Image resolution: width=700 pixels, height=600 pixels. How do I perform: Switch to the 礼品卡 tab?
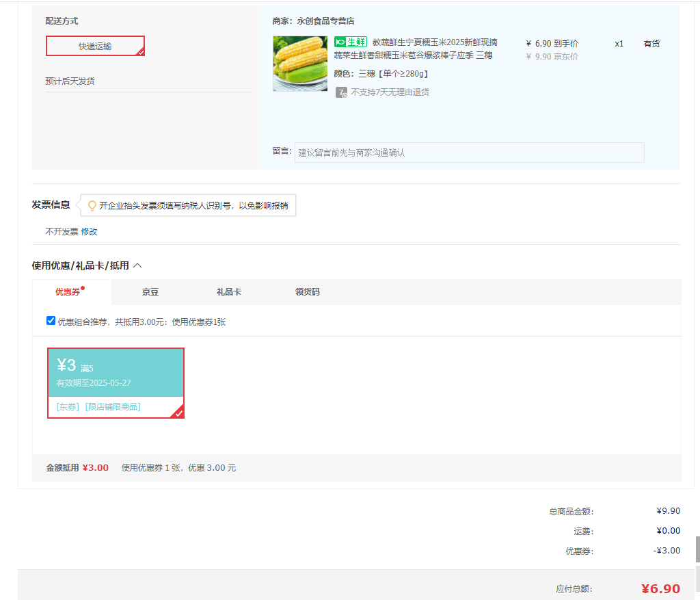pos(229,291)
